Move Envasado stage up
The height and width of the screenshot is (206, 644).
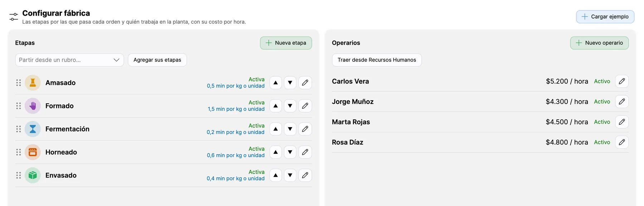275,176
